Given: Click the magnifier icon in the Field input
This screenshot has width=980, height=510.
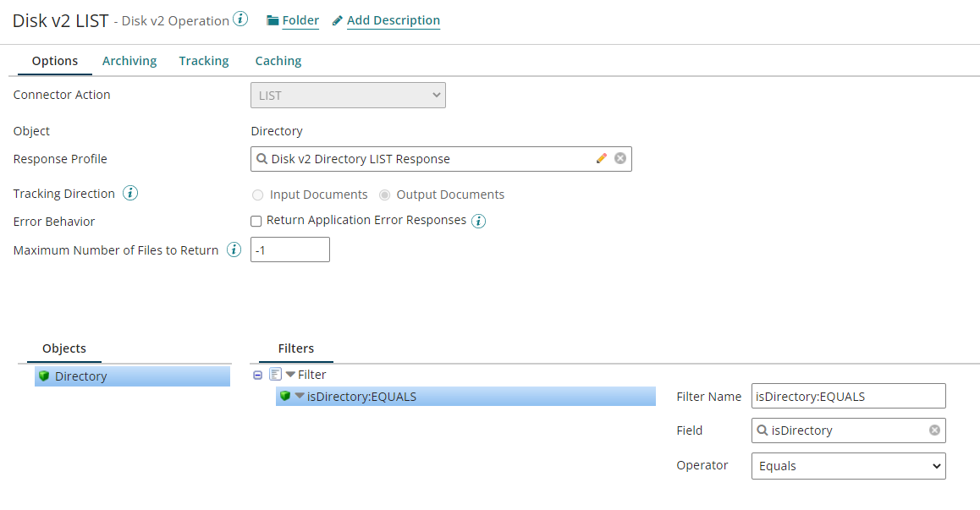Looking at the screenshot, I should (763, 430).
